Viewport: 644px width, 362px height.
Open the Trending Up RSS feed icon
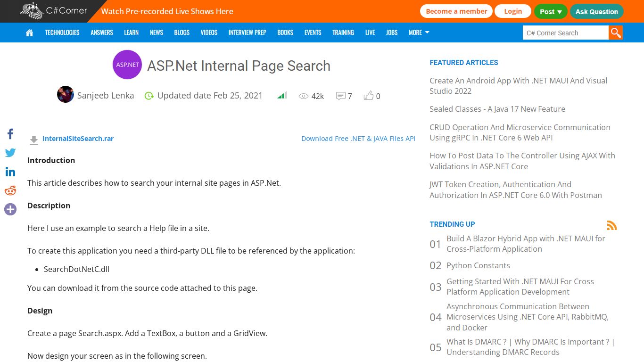612,225
